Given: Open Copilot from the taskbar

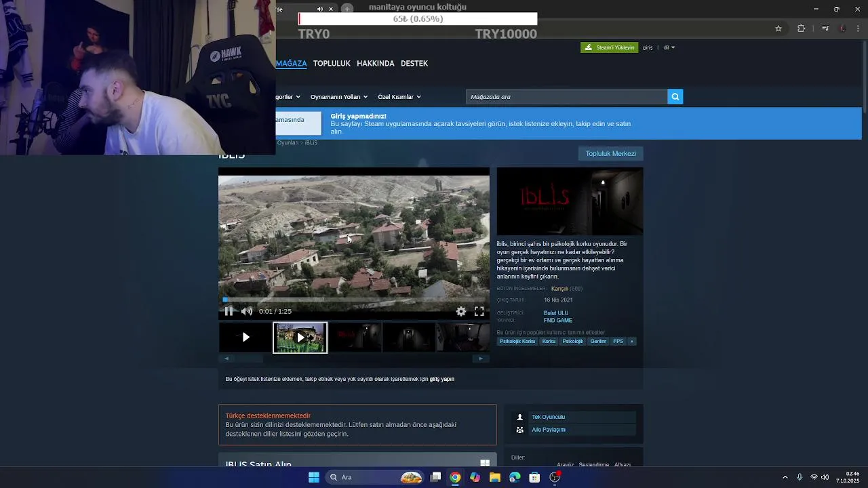Looking at the screenshot, I should click(x=475, y=477).
